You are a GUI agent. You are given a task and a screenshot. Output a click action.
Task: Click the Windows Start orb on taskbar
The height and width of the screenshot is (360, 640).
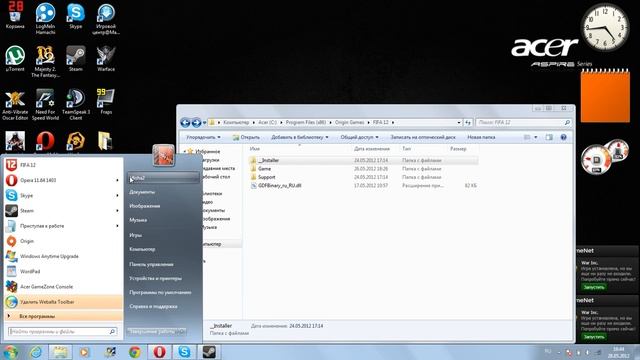(10, 352)
